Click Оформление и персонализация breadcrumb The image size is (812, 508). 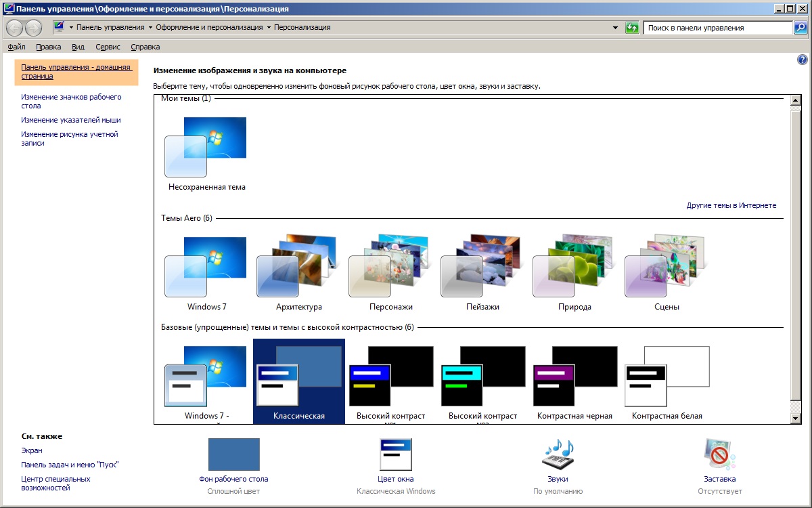point(209,28)
